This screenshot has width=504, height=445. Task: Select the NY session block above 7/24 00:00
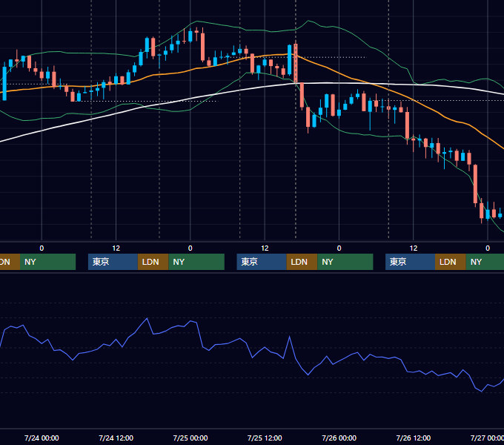tap(47, 262)
